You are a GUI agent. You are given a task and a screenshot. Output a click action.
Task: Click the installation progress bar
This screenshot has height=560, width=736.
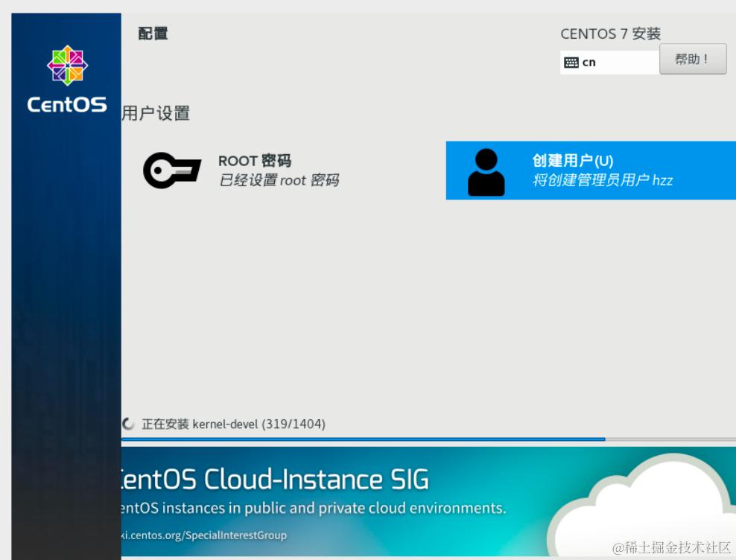tap(428, 439)
